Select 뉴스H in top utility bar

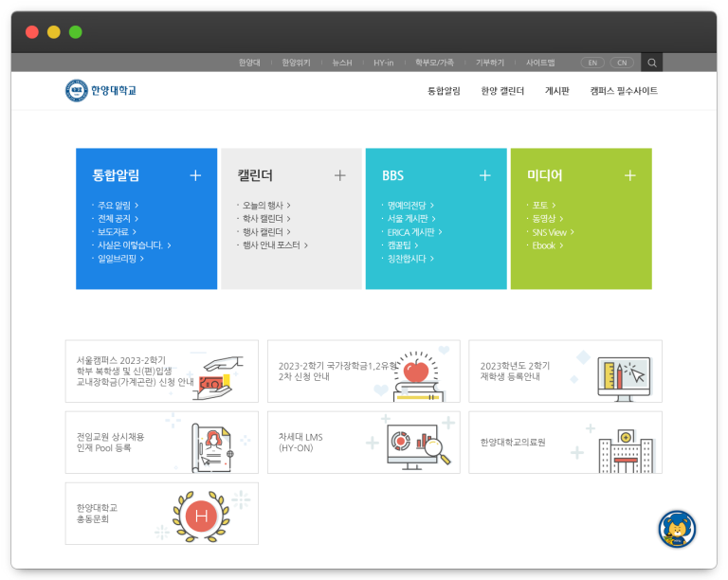342,63
